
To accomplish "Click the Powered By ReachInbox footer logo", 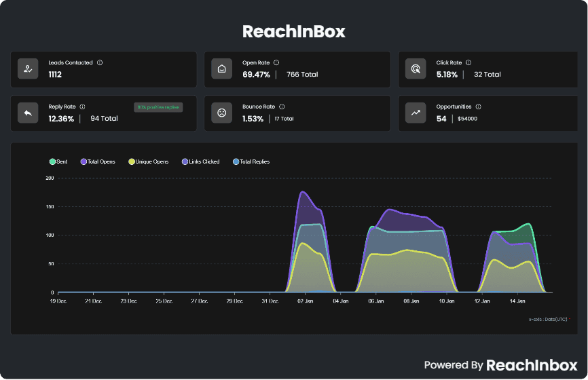I will click(500, 365).
